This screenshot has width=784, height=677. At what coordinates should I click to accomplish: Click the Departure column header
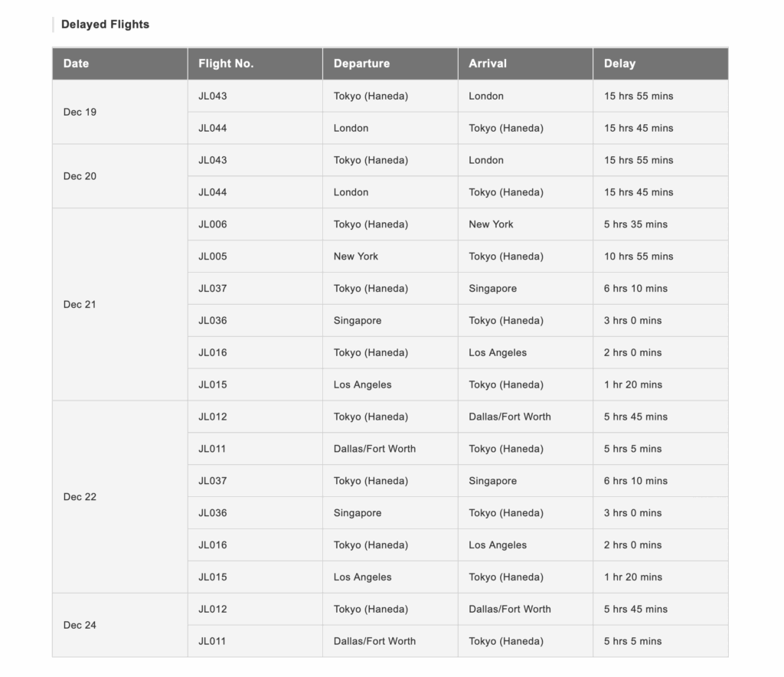pos(361,64)
